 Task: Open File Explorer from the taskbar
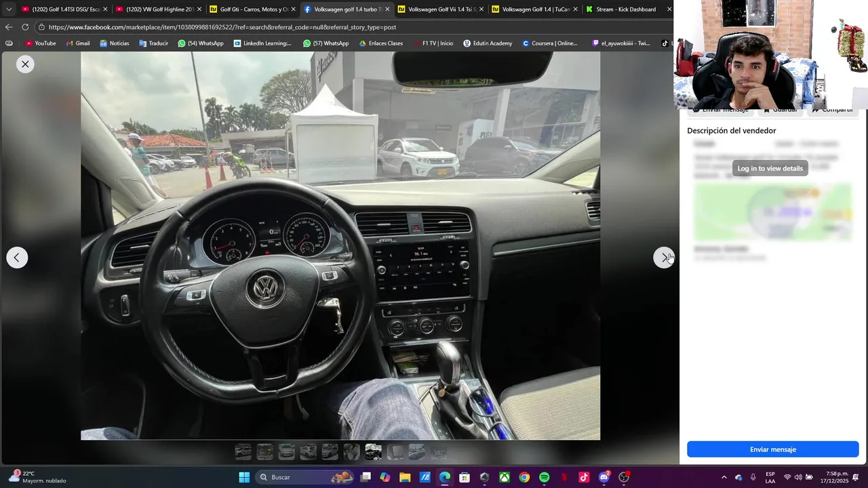(405, 477)
